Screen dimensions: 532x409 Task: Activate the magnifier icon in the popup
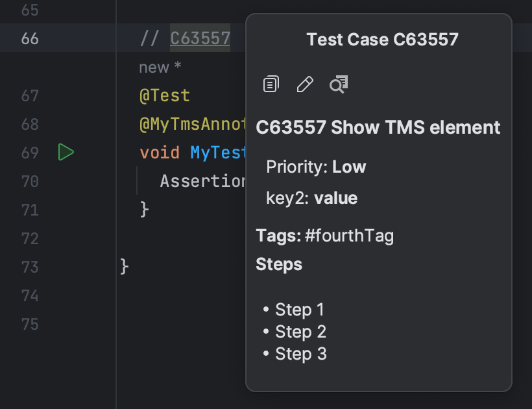tap(338, 84)
